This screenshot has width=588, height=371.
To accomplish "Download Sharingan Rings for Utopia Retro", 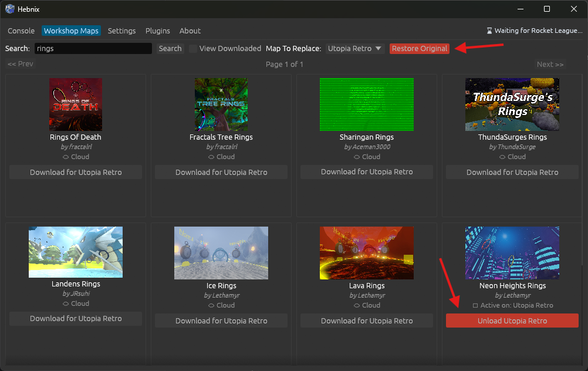I will 367,172.
